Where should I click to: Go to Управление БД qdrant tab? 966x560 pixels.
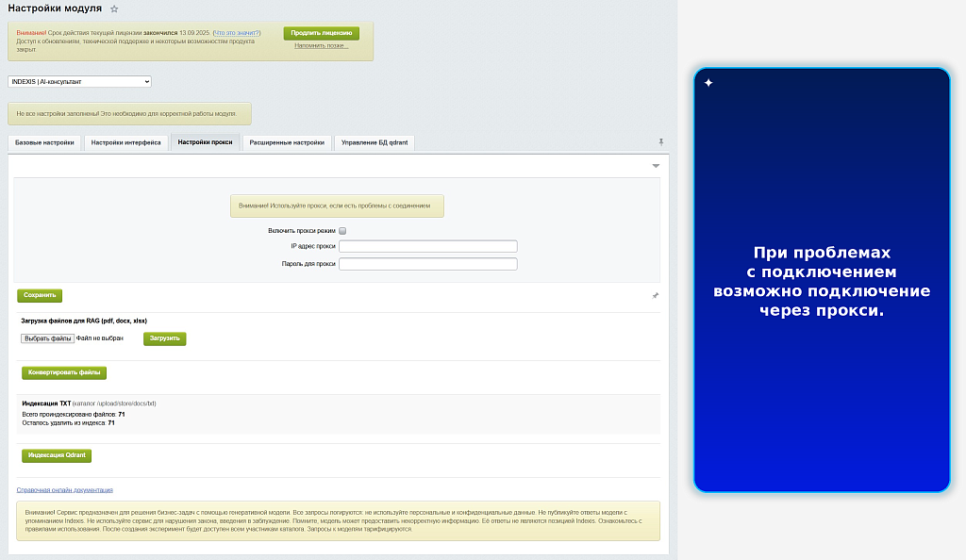375,142
